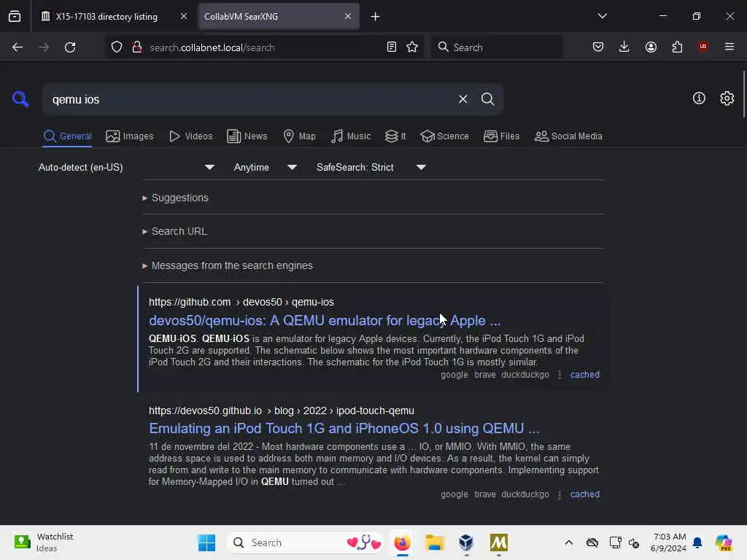Open the Windows Start menu
The image size is (747, 560).
(206, 542)
